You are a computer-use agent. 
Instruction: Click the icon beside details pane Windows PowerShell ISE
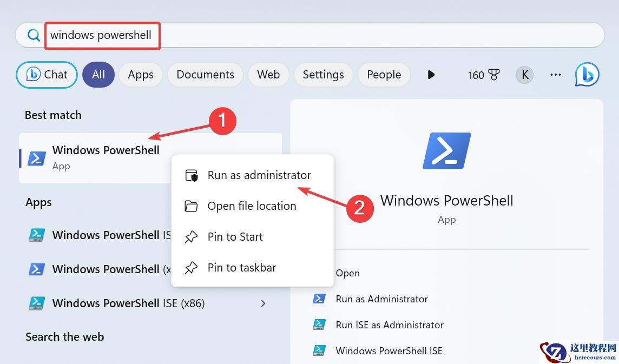coord(319,350)
